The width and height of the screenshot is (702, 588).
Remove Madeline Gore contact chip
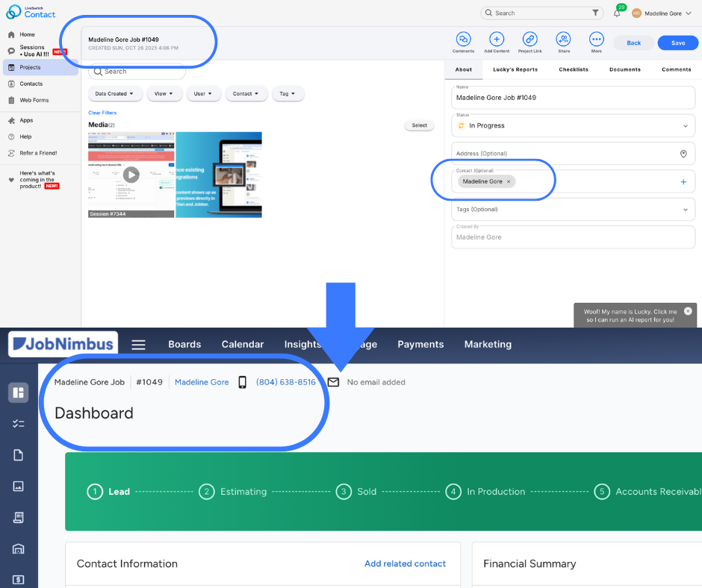tap(508, 181)
